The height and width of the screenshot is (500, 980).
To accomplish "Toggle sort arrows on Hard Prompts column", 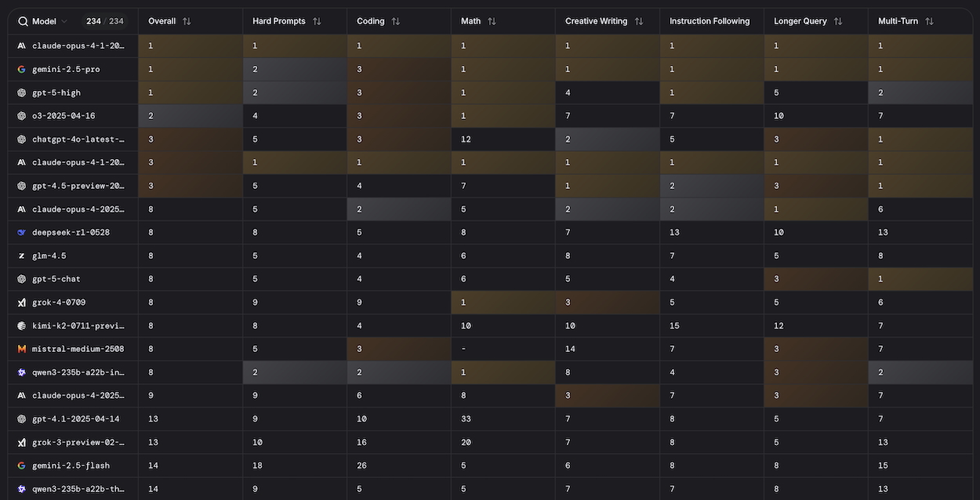I will point(317,21).
